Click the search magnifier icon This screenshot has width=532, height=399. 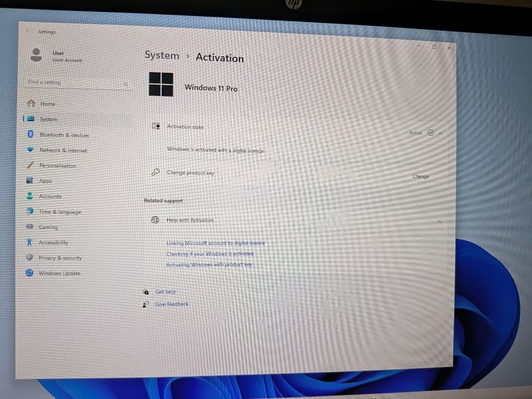(x=125, y=84)
